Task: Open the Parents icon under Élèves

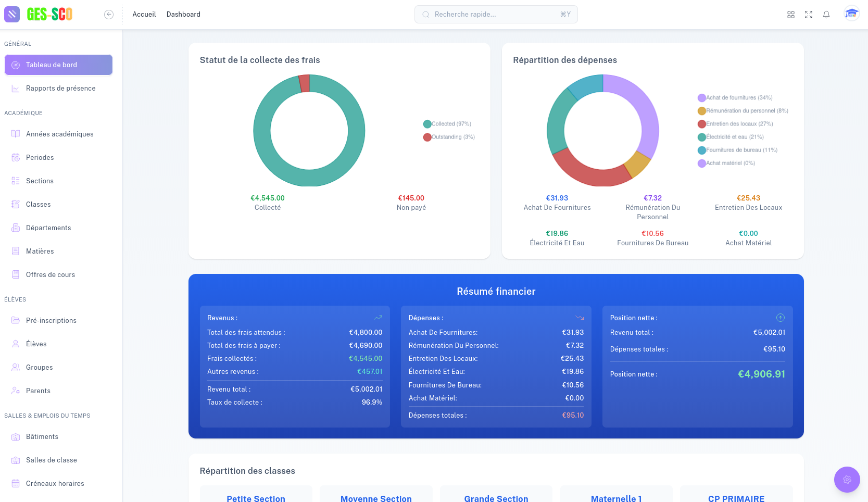Action: [15, 391]
